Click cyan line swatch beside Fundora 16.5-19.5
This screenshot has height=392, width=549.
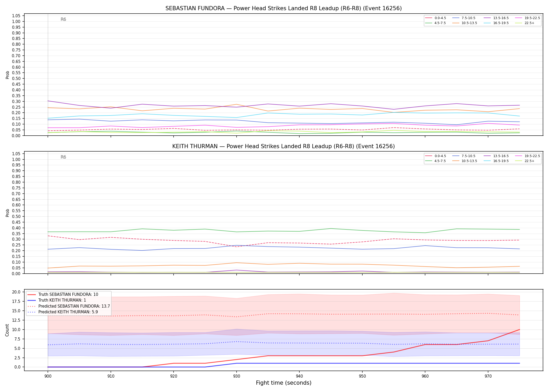pyautogui.click(x=487, y=23)
